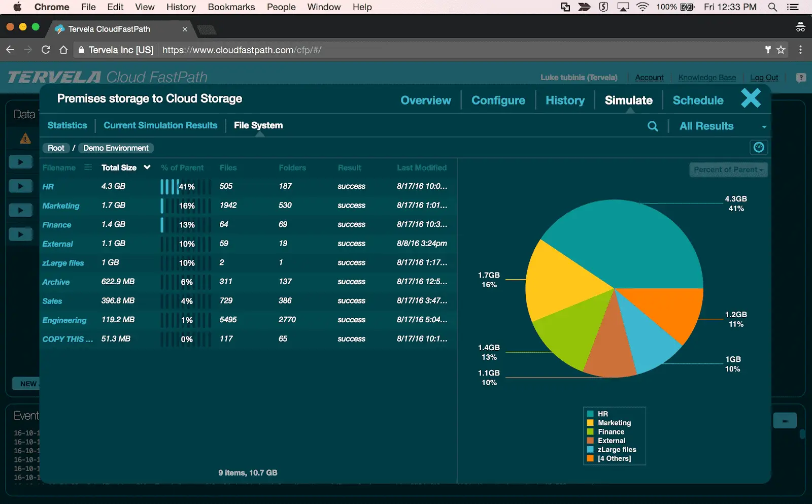Click the help question mark icon
The image size is (812, 504).
click(801, 78)
